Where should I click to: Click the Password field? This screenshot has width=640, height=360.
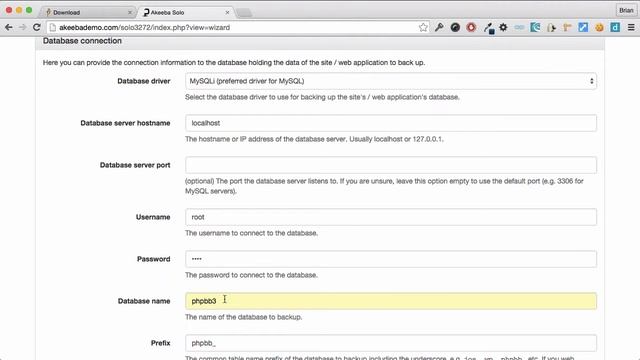click(x=391, y=259)
